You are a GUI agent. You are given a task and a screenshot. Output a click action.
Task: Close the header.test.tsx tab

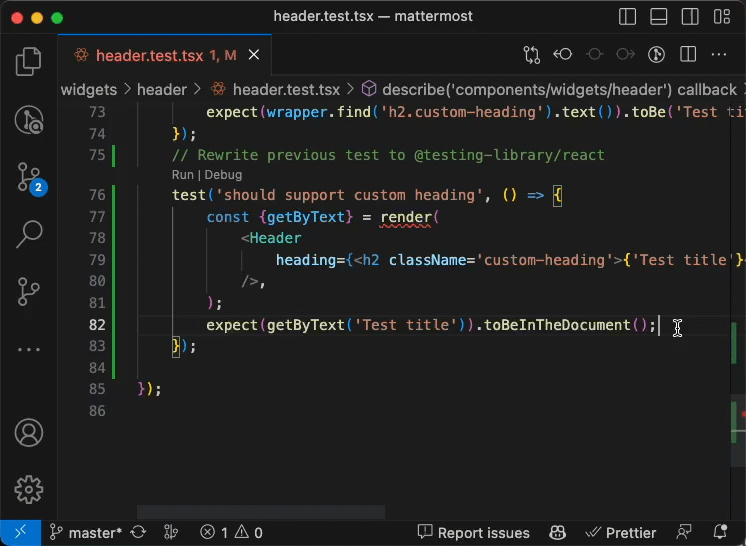(254, 55)
